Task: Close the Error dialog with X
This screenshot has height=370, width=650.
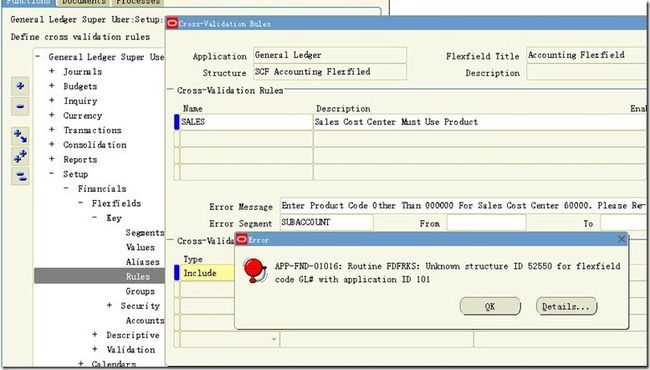Action: [621, 239]
